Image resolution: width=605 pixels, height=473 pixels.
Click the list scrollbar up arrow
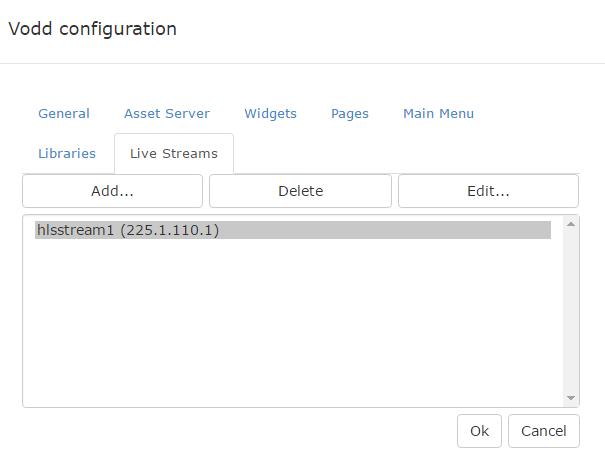[571, 224]
